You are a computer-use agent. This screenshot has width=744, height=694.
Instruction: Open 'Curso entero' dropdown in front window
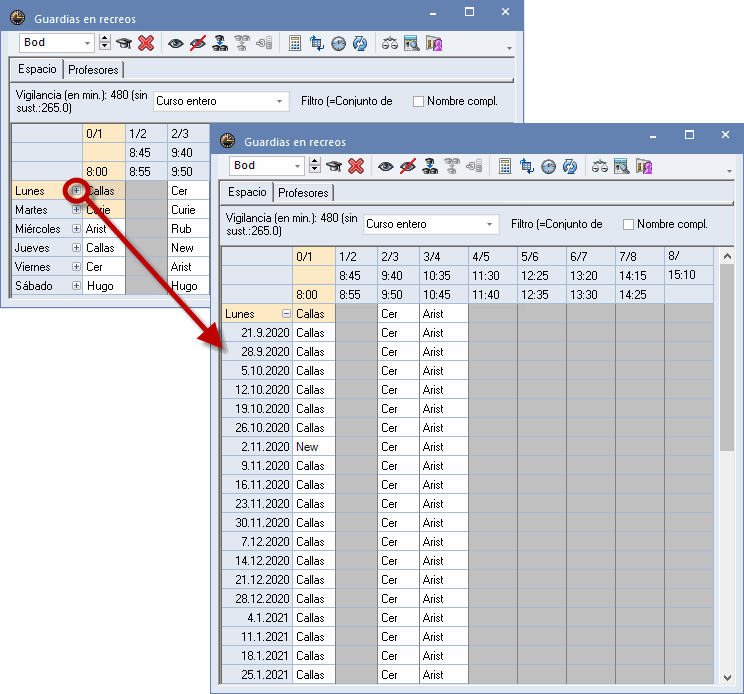[x=489, y=224]
